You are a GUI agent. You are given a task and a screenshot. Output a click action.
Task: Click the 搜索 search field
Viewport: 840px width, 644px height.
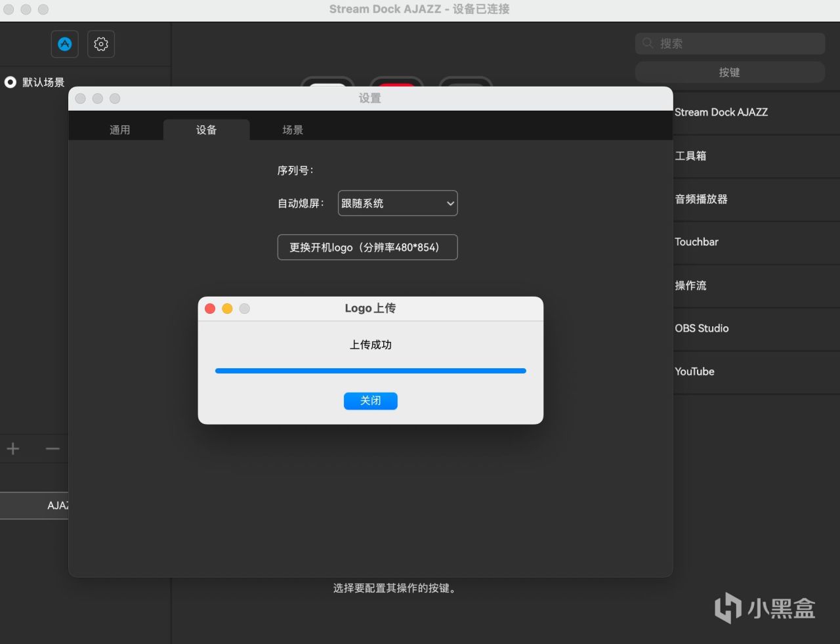tap(730, 43)
